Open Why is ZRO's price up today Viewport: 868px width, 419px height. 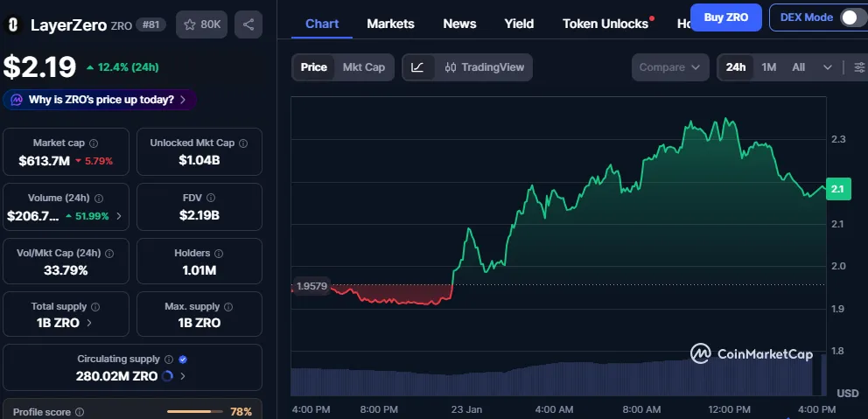pyautogui.click(x=101, y=100)
